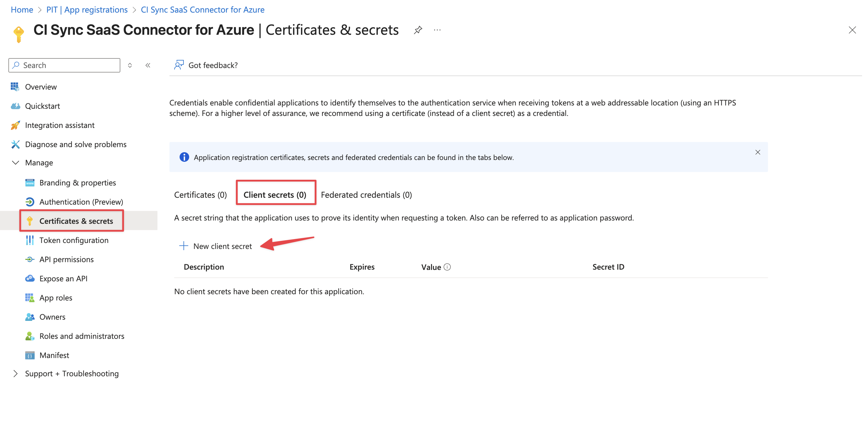Image resolution: width=868 pixels, height=444 pixels.
Task: Click the Value column info icon
Action: tap(447, 267)
